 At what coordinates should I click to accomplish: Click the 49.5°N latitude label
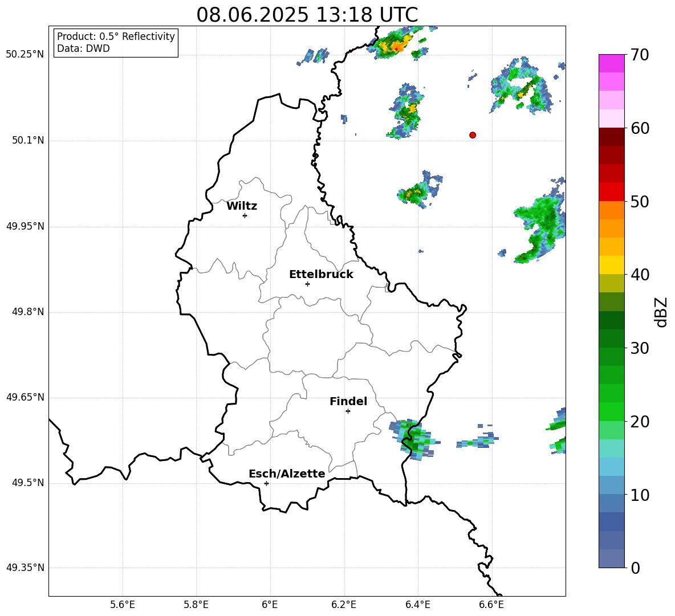pos(28,483)
